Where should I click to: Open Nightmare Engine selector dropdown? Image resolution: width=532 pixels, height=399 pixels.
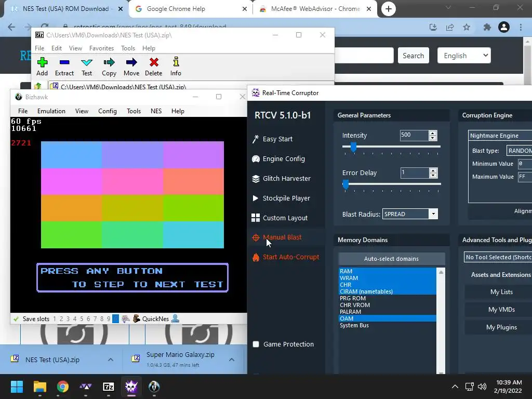pos(500,136)
